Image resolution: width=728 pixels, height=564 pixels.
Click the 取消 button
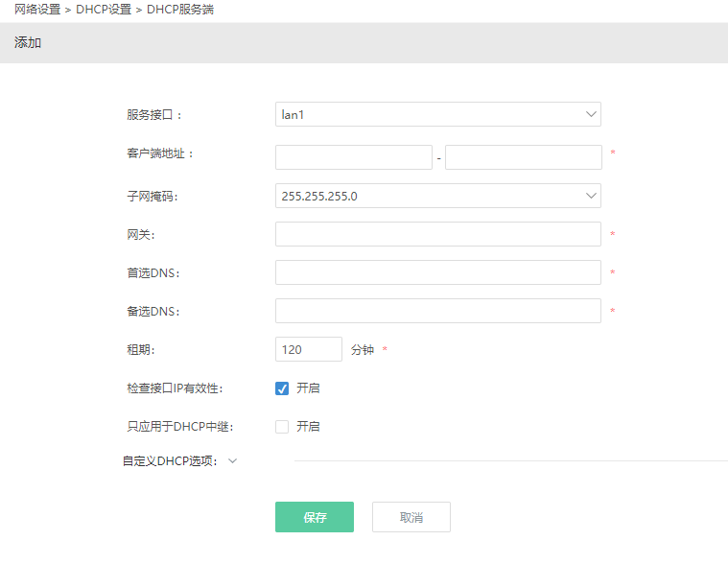coord(411,517)
